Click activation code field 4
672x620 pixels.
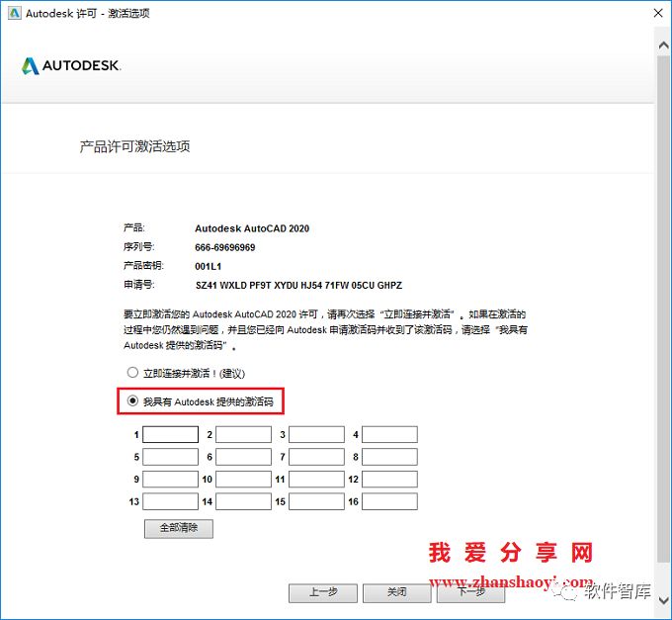pyautogui.click(x=389, y=434)
